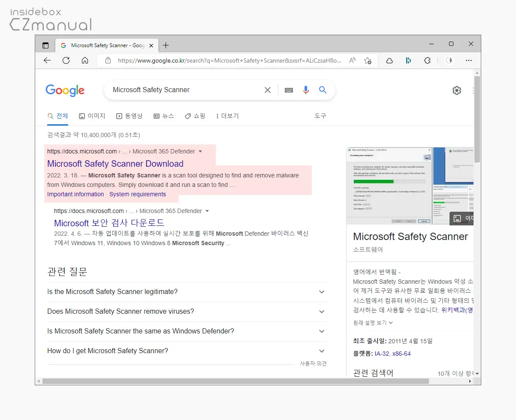The width and height of the screenshot is (516, 420).
Task: Open the browser home page
Action: click(x=85, y=60)
